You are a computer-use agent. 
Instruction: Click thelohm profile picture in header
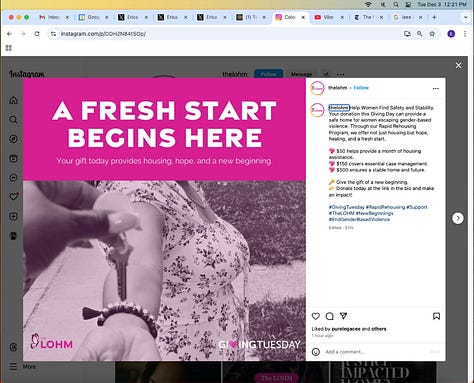(317, 88)
